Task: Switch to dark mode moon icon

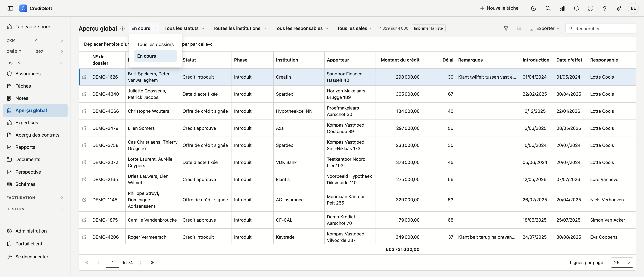Action: pyautogui.click(x=534, y=8)
